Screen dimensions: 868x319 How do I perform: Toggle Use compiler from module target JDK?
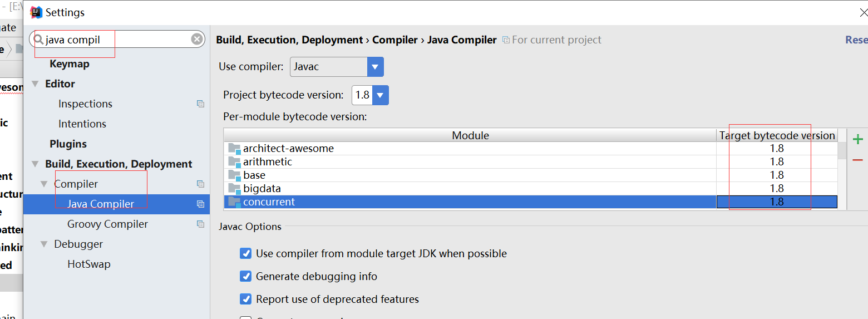[245, 254]
